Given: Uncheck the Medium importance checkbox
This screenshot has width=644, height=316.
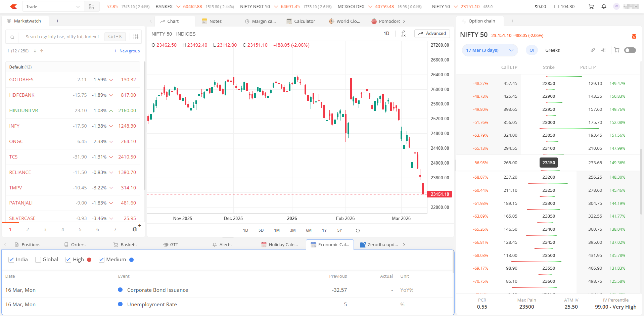Looking at the screenshot, I should (101, 260).
